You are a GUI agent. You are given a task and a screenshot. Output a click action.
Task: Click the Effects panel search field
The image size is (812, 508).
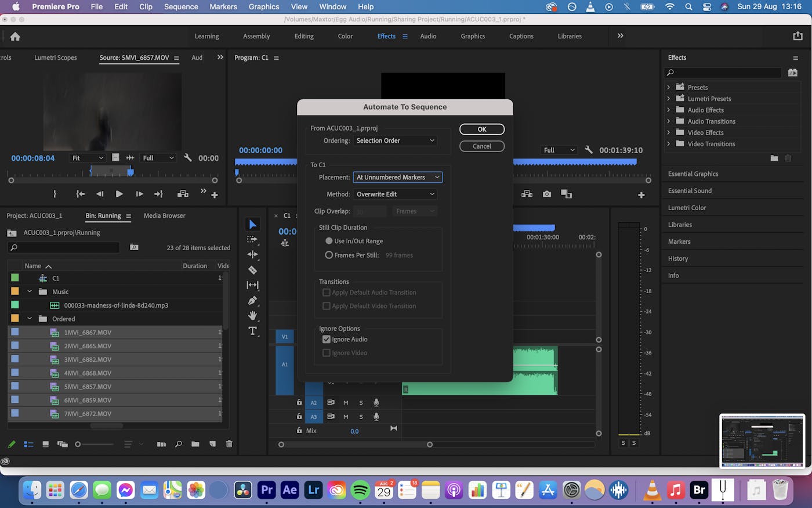[x=723, y=73]
